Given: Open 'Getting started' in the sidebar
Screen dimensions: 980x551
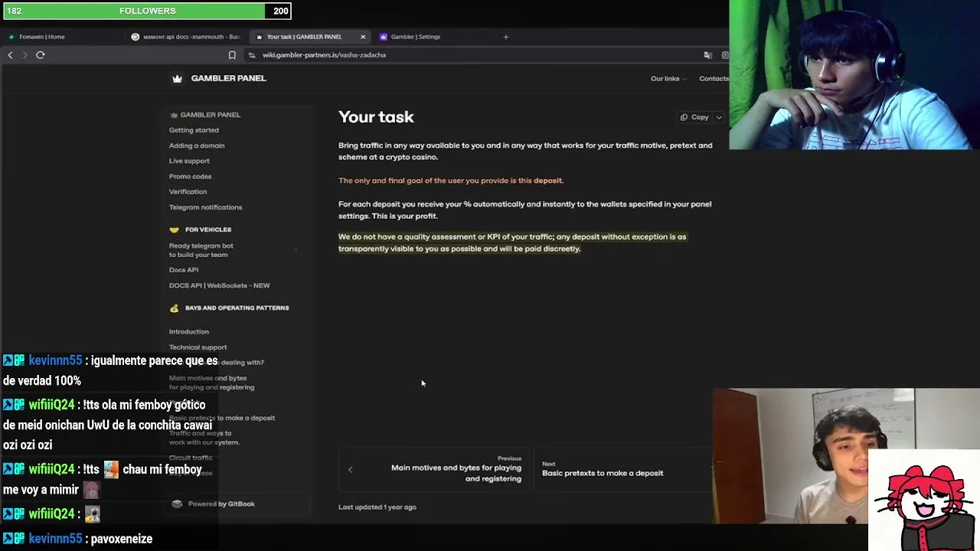Looking at the screenshot, I should [194, 130].
